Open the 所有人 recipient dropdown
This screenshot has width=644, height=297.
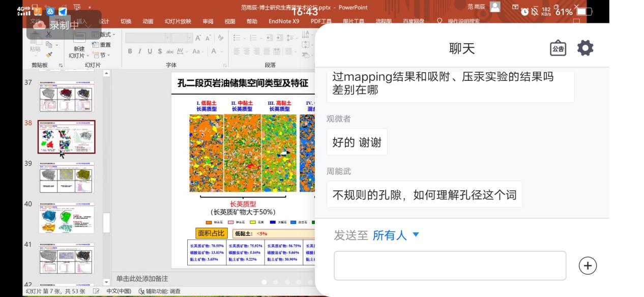[x=395, y=235]
